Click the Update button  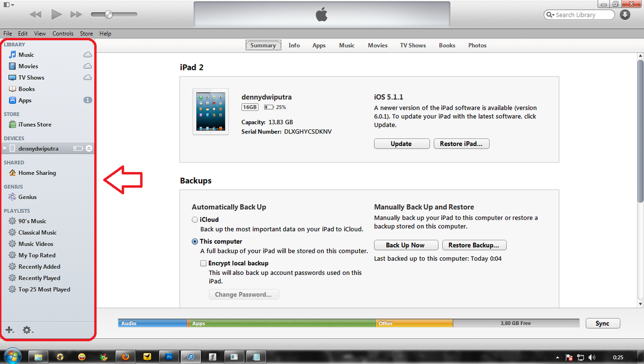[401, 144]
